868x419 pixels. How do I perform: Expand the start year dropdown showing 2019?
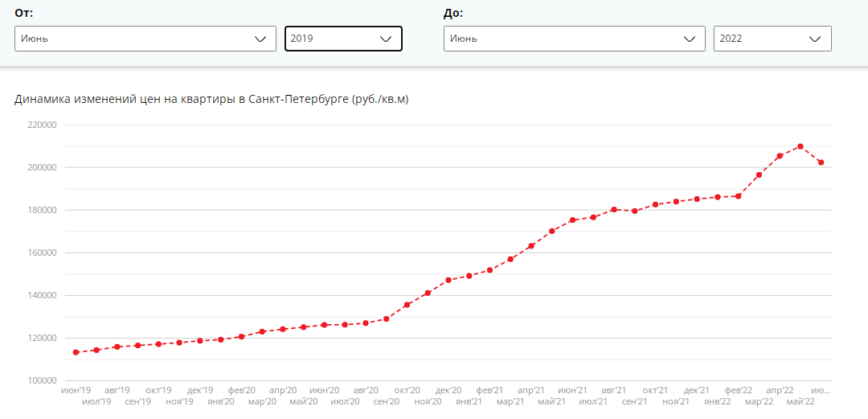343,39
